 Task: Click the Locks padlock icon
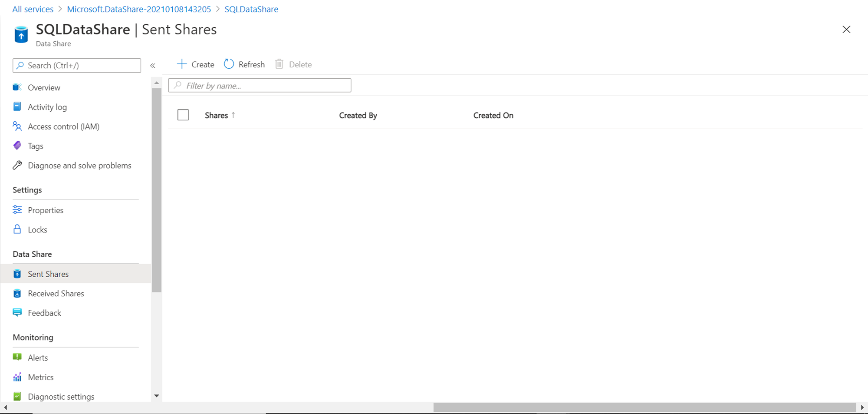[x=17, y=229]
